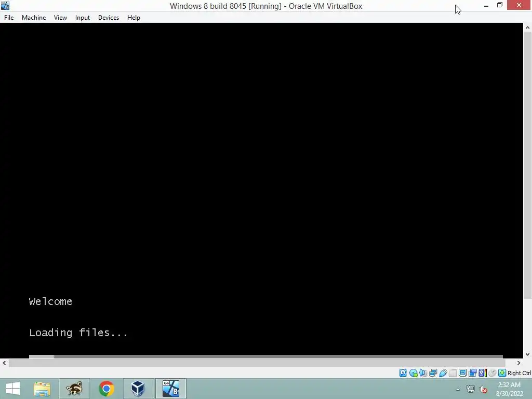The width and height of the screenshot is (532, 399).
Task: Close the VirtualBox VM window
Action: [x=519, y=5]
